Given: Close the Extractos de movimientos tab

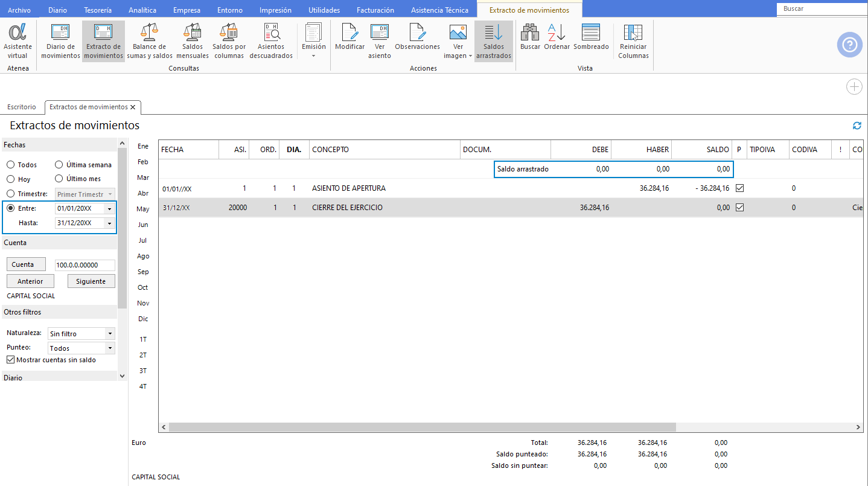Looking at the screenshot, I should tap(133, 107).
